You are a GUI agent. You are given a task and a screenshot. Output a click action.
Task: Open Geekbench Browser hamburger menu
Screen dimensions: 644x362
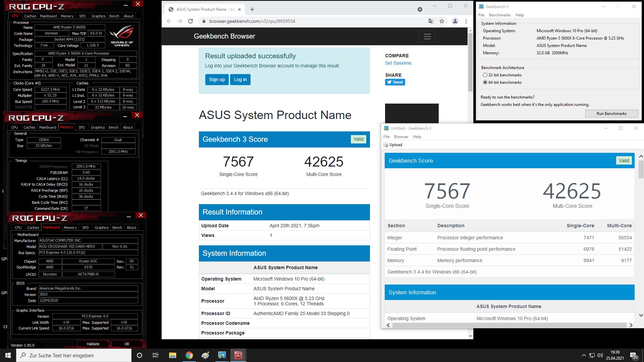[x=427, y=37]
